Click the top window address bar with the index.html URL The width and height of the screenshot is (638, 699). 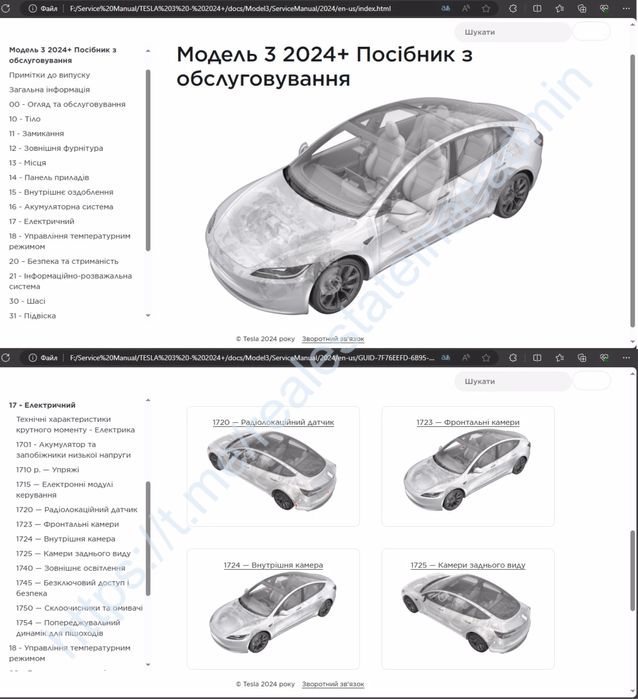tap(230, 8)
